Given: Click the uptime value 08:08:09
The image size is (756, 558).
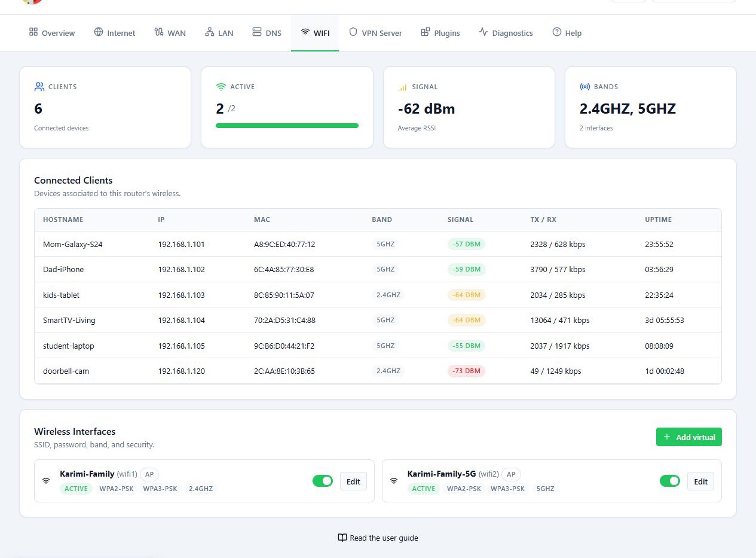Looking at the screenshot, I should [659, 346].
